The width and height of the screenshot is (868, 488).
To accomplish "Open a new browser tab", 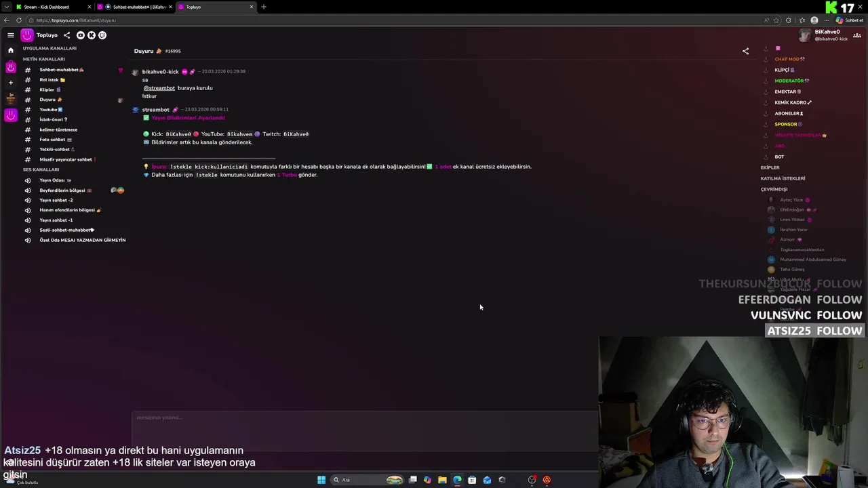I will click(264, 7).
